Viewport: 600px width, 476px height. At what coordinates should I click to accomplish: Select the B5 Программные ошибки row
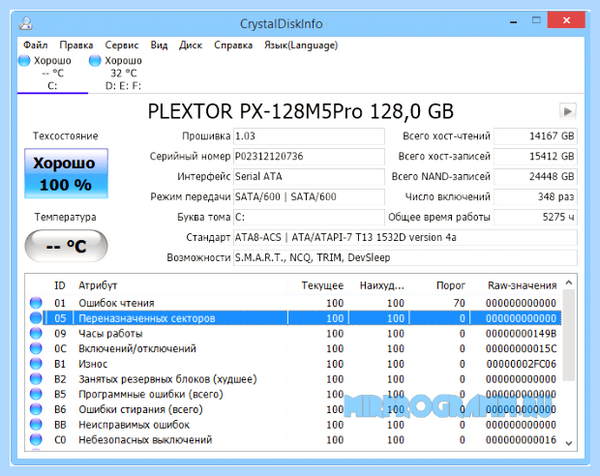tap(295, 394)
